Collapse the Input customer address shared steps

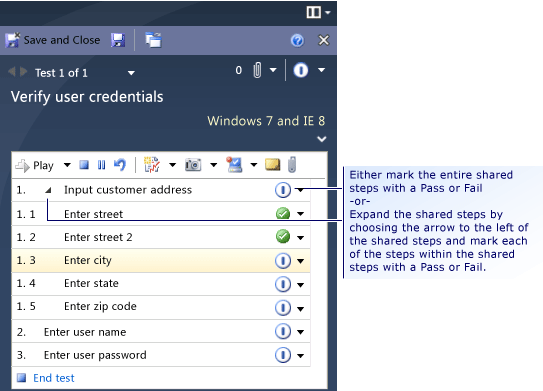click(x=48, y=190)
